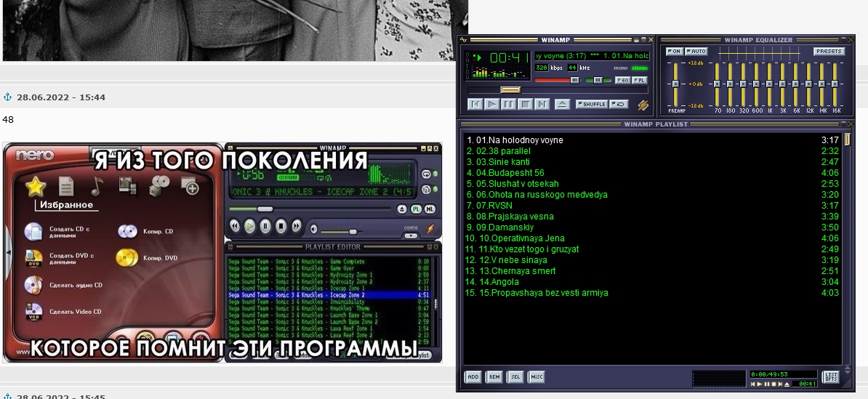Click the song seek bar handle
Screen dimensions: 868x399
tap(510, 89)
